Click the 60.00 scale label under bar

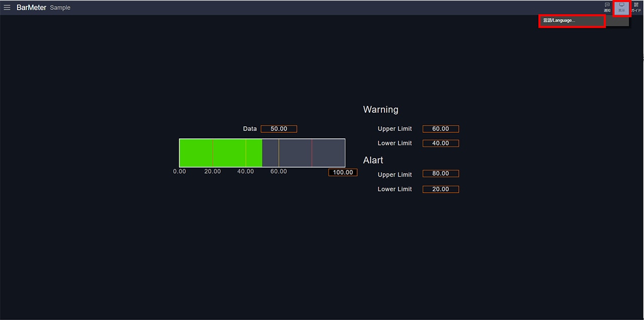[x=278, y=172]
